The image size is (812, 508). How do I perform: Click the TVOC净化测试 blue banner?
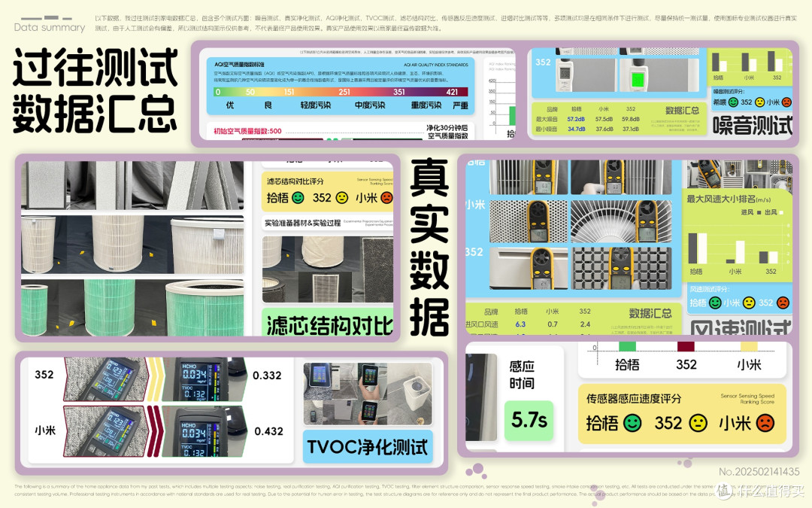pyautogui.click(x=368, y=446)
